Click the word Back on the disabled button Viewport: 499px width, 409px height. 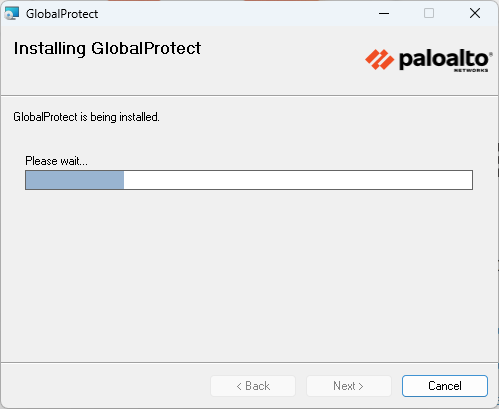tap(257, 386)
